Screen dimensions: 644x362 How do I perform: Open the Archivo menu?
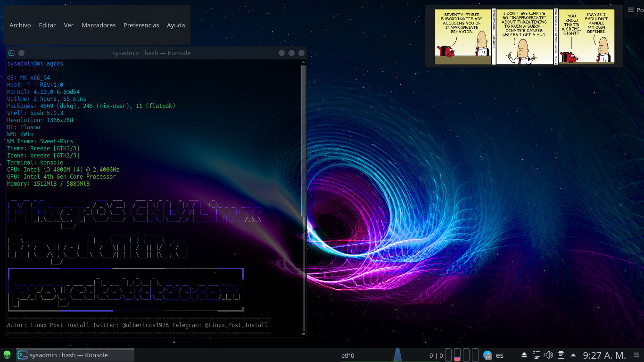point(20,25)
